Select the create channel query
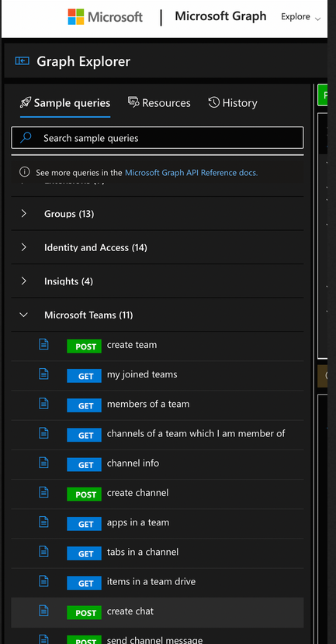The height and width of the screenshot is (644, 336). point(137,492)
